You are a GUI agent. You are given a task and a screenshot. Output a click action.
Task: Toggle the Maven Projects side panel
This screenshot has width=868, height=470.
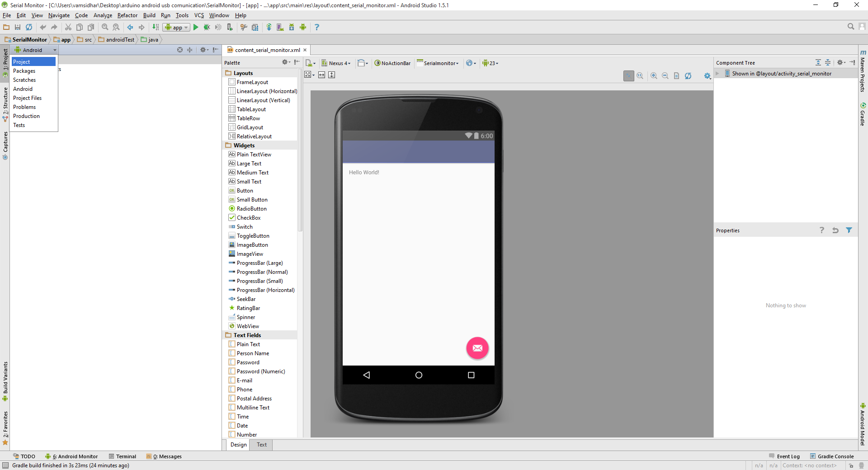click(x=863, y=71)
